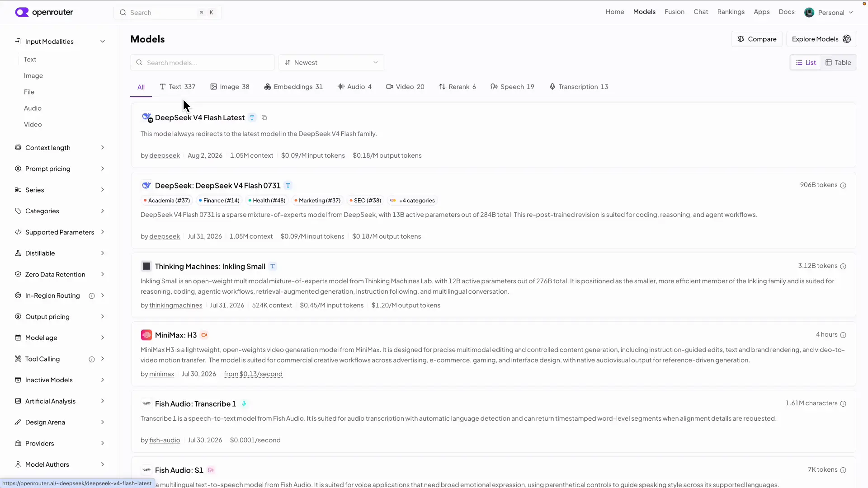Filter by Video input modality
The image size is (868, 488).
pyautogui.click(x=33, y=125)
